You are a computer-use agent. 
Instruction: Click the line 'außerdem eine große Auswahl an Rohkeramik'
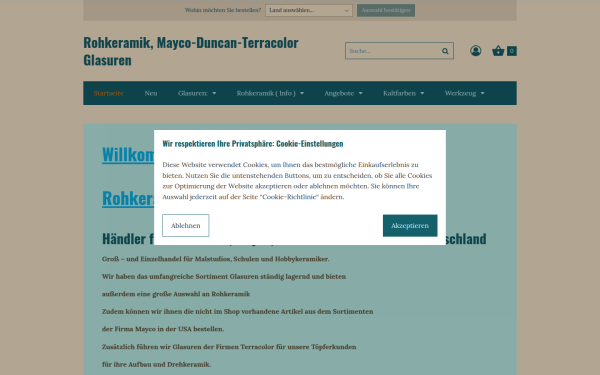click(x=176, y=294)
